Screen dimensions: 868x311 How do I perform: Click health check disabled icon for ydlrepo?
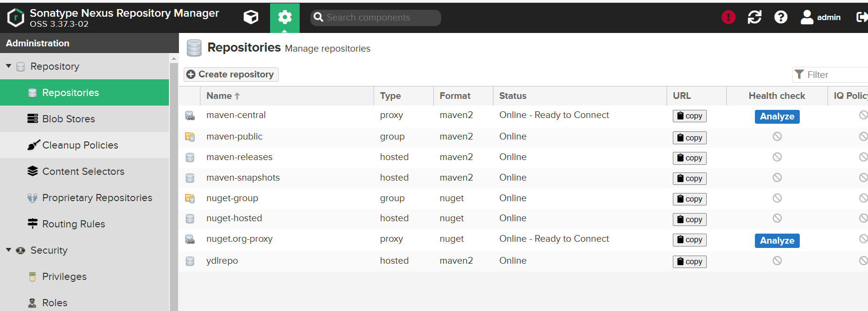[777, 261]
